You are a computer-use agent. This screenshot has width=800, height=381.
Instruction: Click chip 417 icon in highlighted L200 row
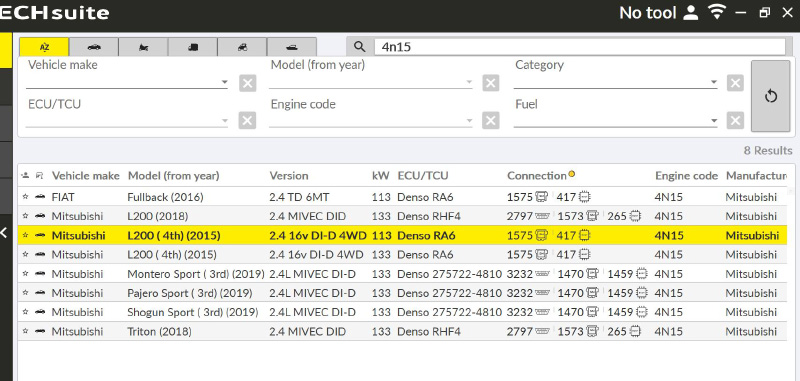pos(585,236)
